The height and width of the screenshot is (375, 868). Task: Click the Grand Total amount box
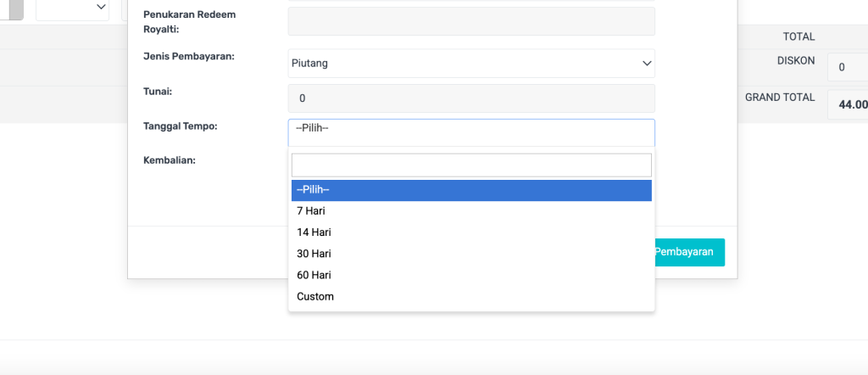point(849,104)
